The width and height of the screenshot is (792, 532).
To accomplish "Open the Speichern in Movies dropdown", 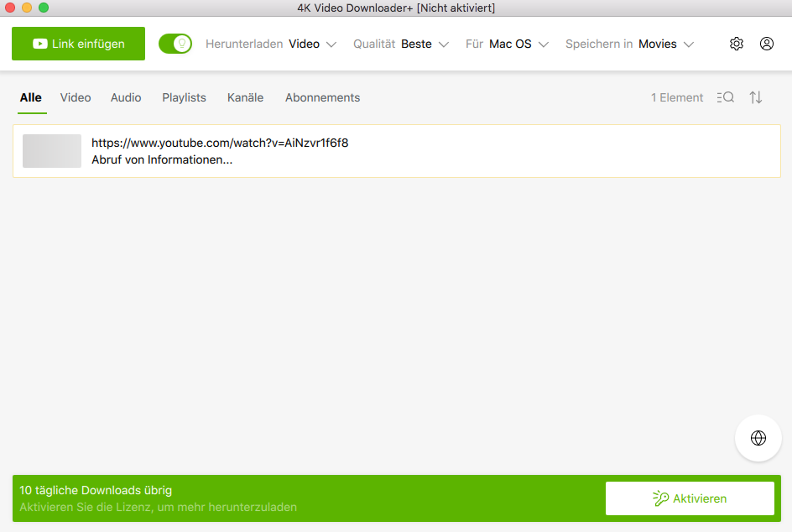I will [x=629, y=44].
